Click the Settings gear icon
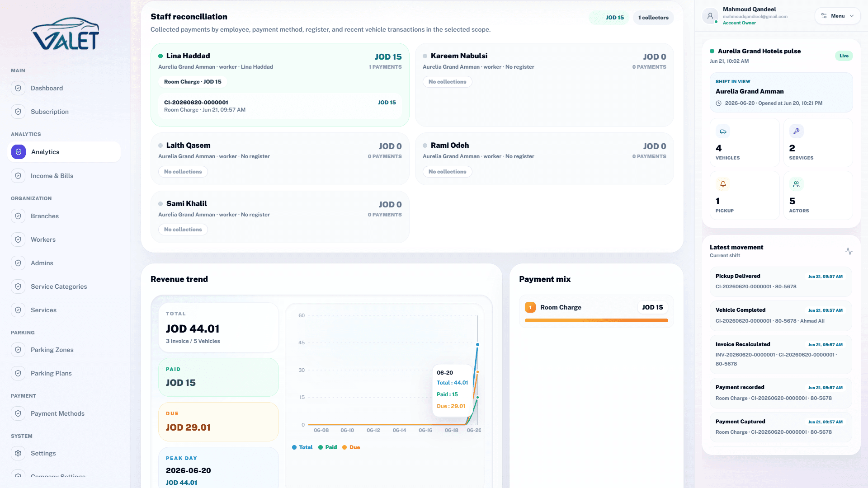This screenshot has width=868, height=488. pos(18,453)
